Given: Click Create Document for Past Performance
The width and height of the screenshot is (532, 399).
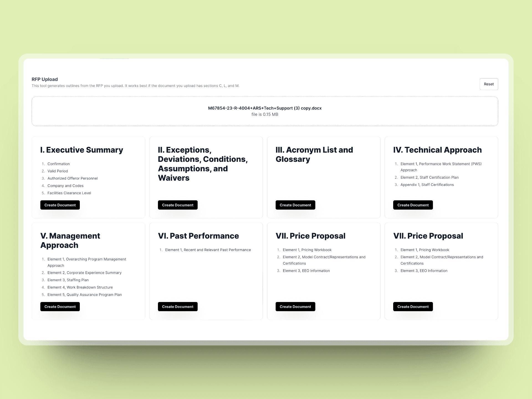Looking at the screenshot, I should 178,306.
